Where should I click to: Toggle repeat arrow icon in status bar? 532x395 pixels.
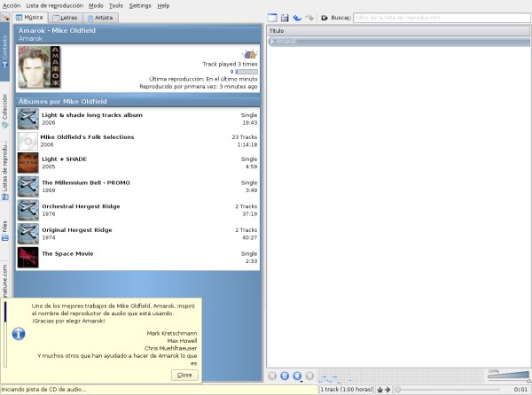(387, 390)
